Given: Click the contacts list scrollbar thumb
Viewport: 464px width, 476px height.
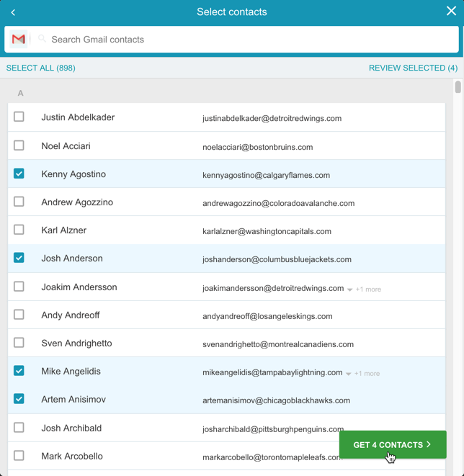Looking at the screenshot, I should [458, 87].
